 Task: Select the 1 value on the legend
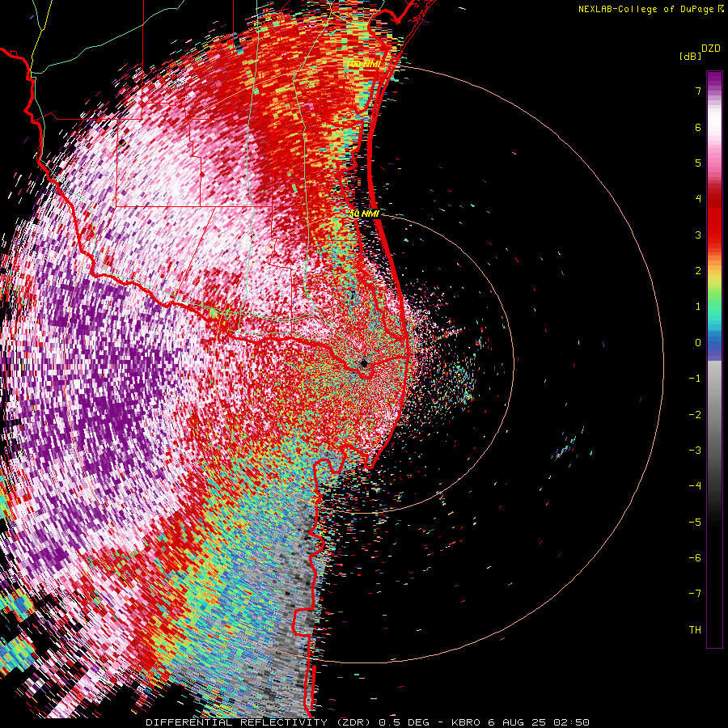coord(698,307)
